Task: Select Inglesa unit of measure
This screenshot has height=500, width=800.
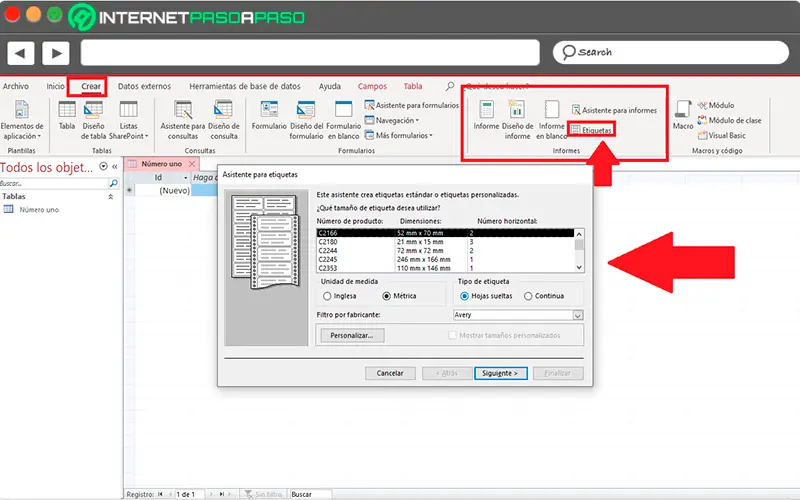Action: tap(340, 296)
